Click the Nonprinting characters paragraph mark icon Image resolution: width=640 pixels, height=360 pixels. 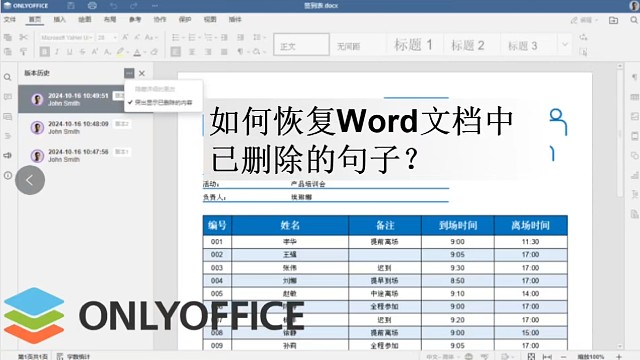241,52
